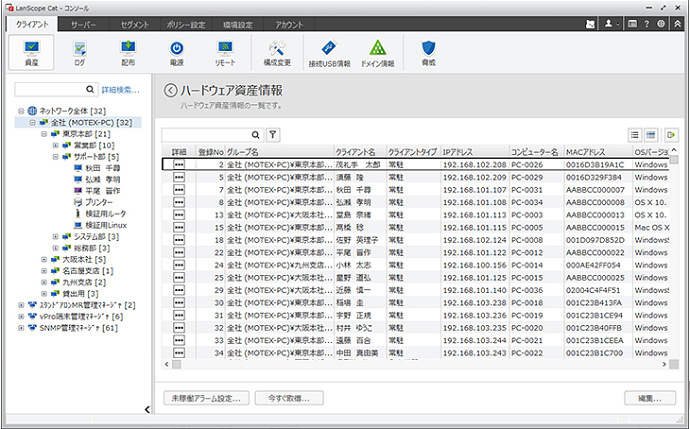This screenshot has width=690, height=429.
Task: Select プリンター in the tree
Action: [x=99, y=202]
